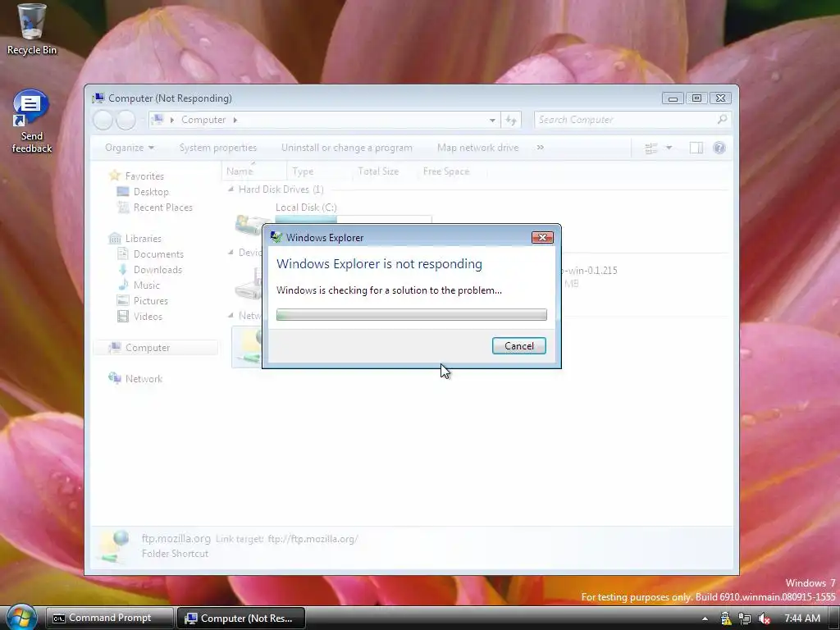
Task: Click the address bar refresh icon
Action: point(510,120)
